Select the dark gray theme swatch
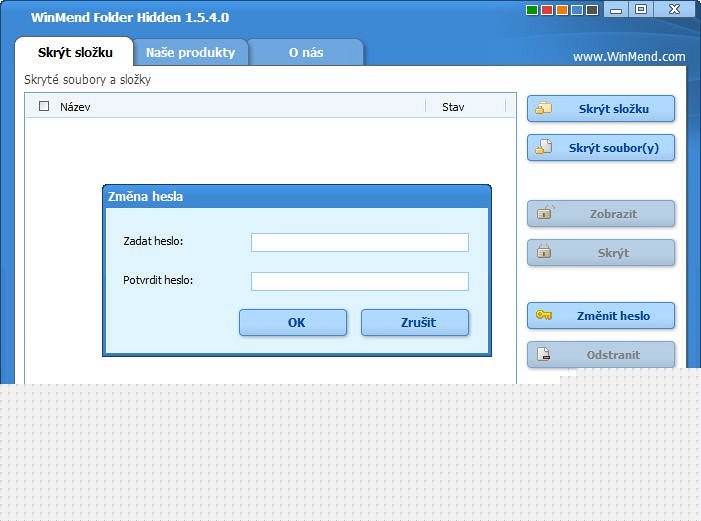701x521 pixels. point(592,10)
